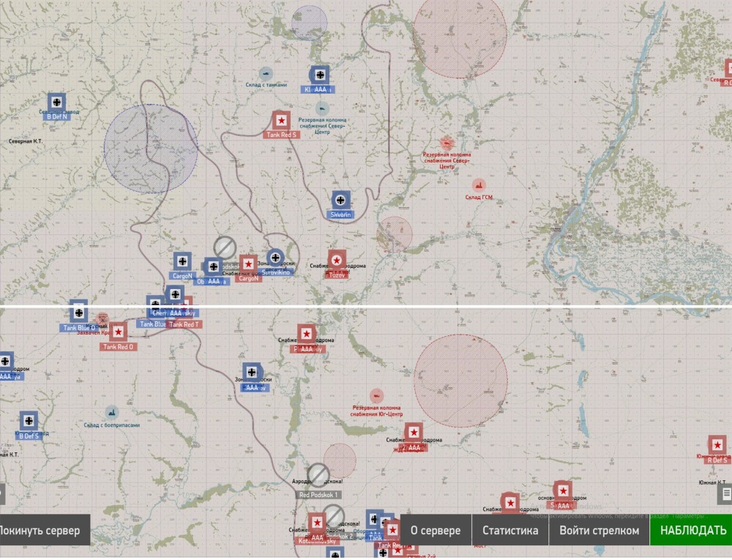Viewport: 732px width, 560px height.
Task: Click the grey disabled icon above Red Podskok 2
Action: [334, 515]
